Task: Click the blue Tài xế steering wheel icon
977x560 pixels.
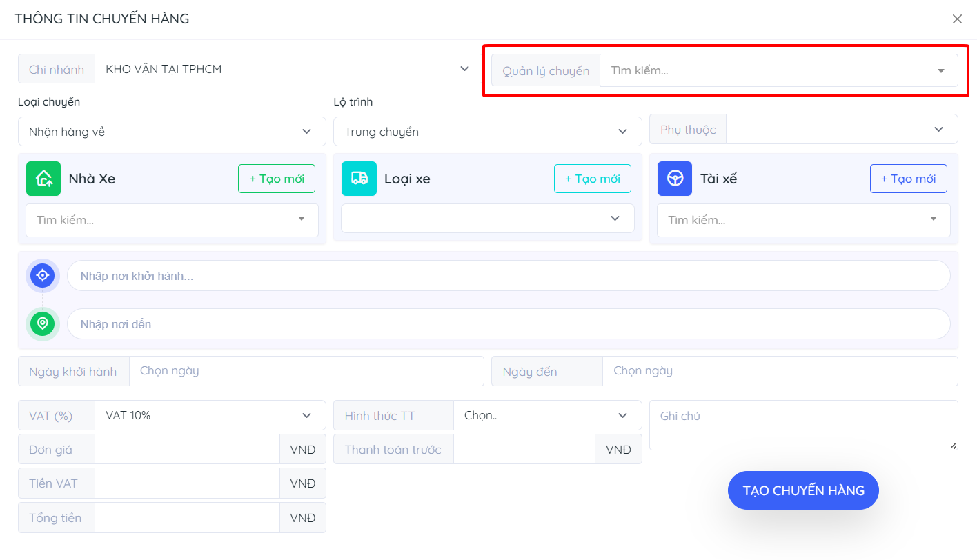Action: coord(675,179)
